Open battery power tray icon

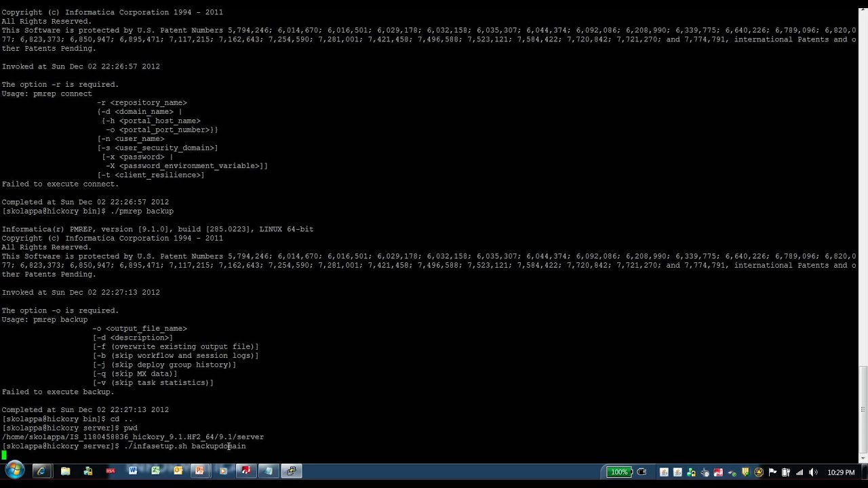tap(786, 472)
